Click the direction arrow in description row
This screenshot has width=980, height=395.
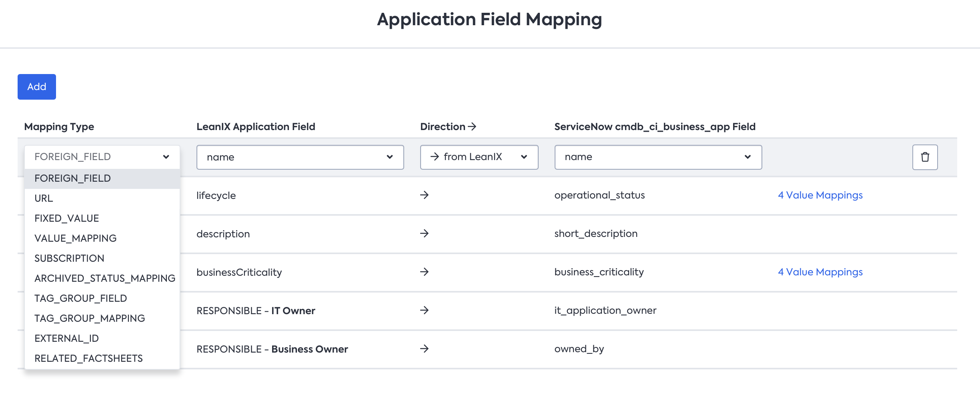pos(425,233)
